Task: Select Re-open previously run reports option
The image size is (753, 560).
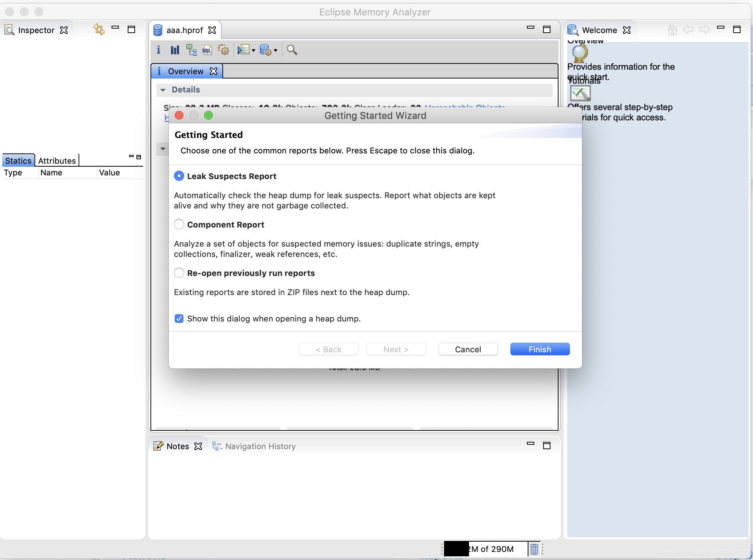Action: [x=179, y=273]
